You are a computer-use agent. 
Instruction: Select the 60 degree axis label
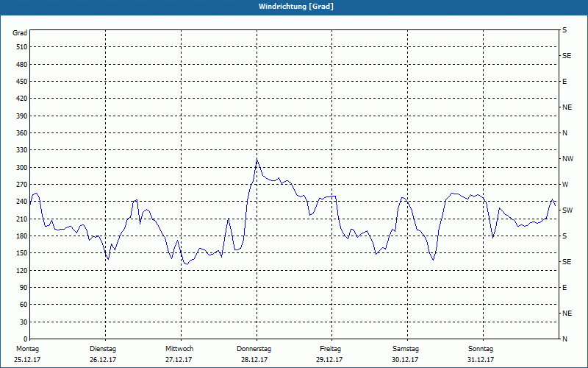[24, 305]
